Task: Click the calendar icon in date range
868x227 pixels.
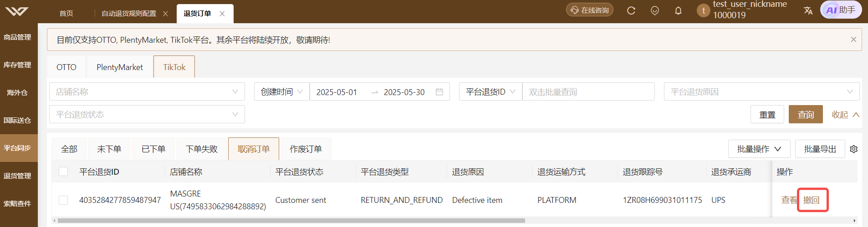Action: pyautogui.click(x=439, y=92)
